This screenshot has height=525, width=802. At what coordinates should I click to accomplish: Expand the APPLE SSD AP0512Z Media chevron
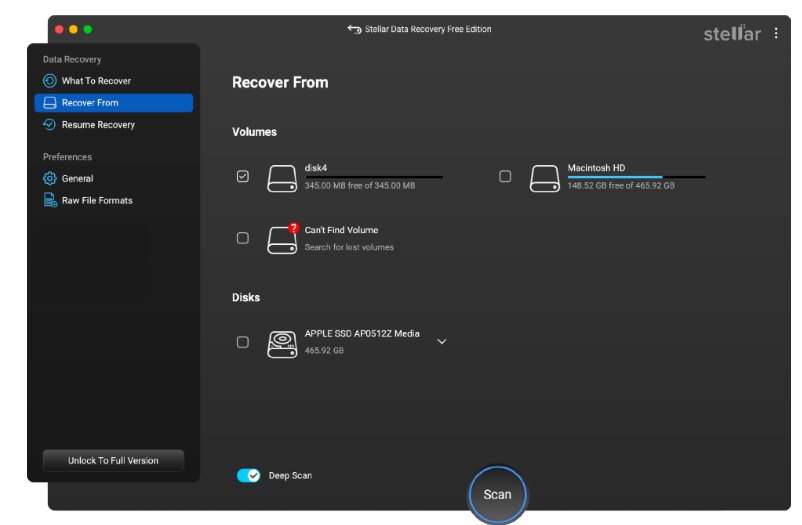442,341
